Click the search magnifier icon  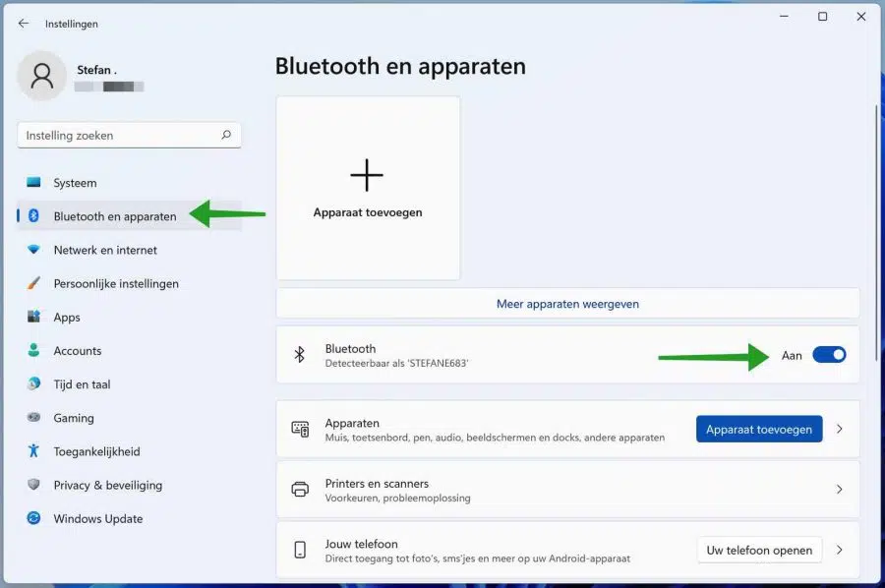(226, 135)
